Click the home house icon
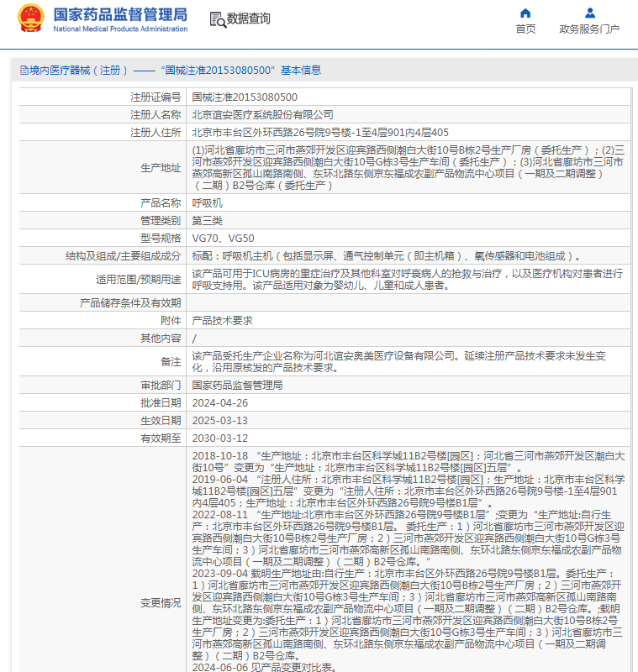 (525, 13)
